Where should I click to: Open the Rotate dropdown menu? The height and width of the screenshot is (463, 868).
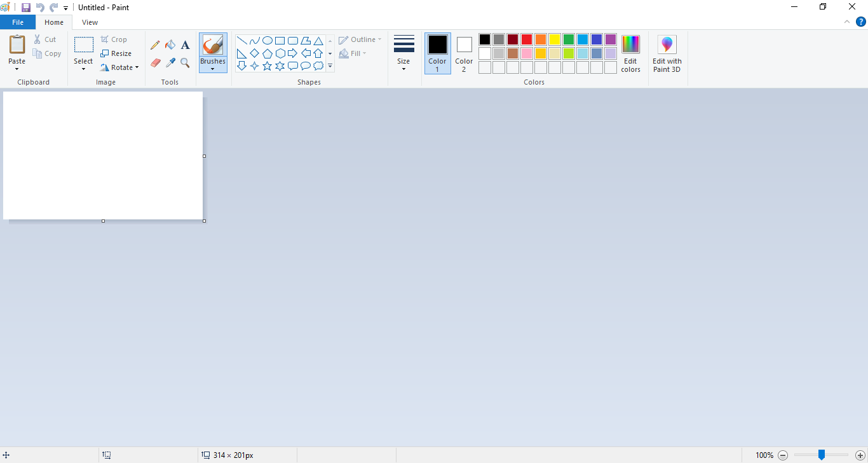tap(119, 67)
